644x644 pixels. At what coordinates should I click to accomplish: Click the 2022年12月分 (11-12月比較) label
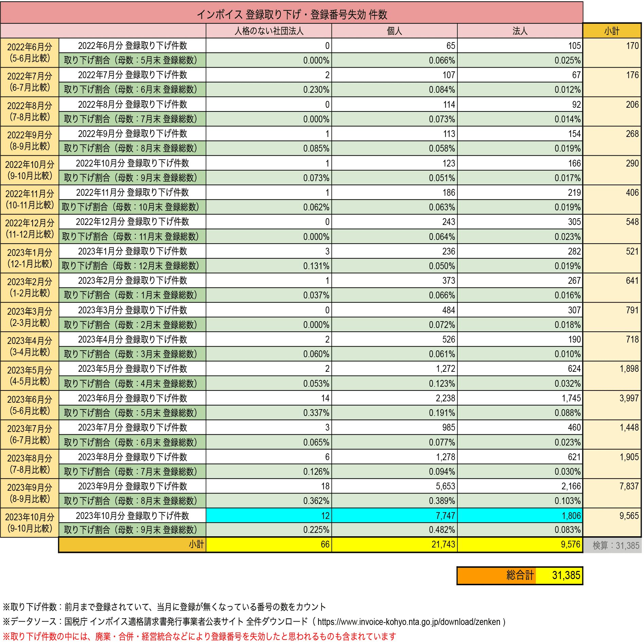point(30,229)
